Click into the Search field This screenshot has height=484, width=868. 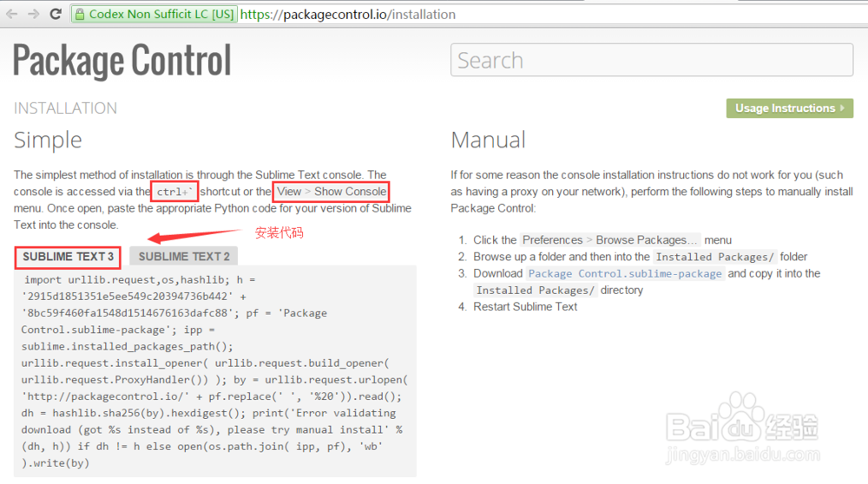[652, 60]
